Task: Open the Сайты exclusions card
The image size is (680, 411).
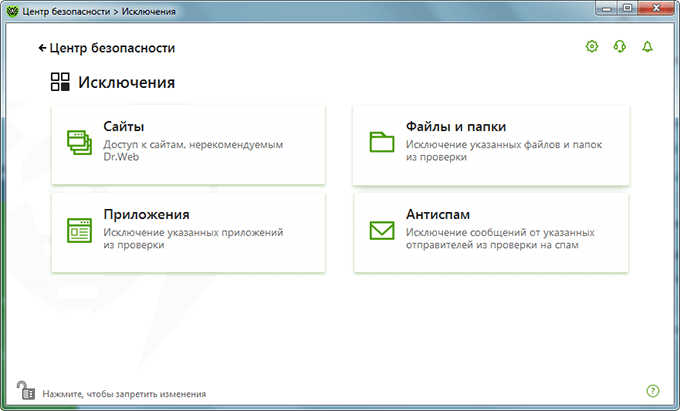Action: (x=188, y=145)
